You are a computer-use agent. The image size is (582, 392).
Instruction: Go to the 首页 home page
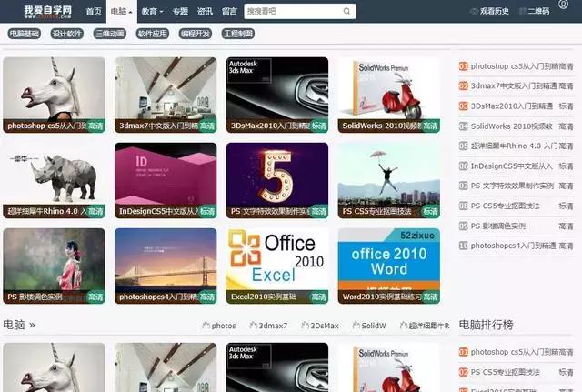(x=94, y=12)
